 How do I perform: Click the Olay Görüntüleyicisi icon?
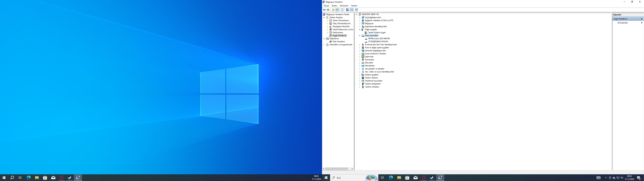pos(331,23)
